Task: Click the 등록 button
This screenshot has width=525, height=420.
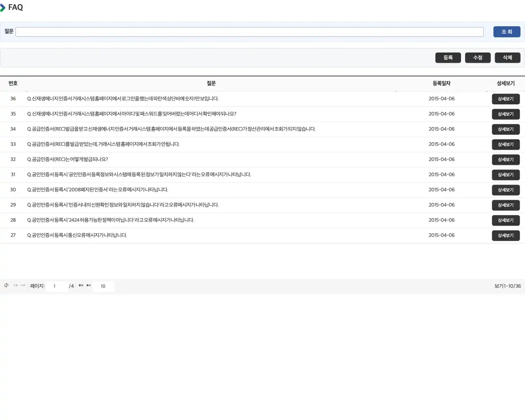Action: coord(448,58)
